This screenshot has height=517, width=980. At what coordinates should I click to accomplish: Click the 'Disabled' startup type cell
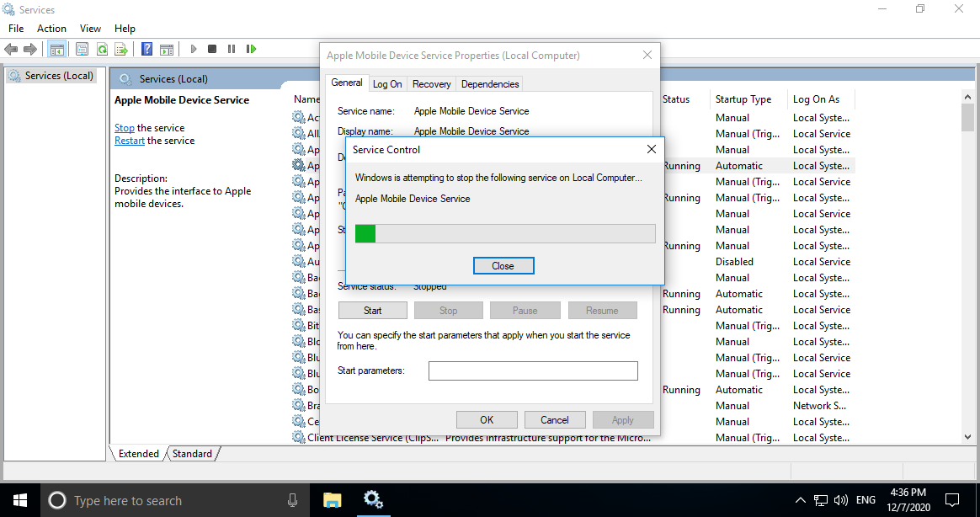[734, 261]
